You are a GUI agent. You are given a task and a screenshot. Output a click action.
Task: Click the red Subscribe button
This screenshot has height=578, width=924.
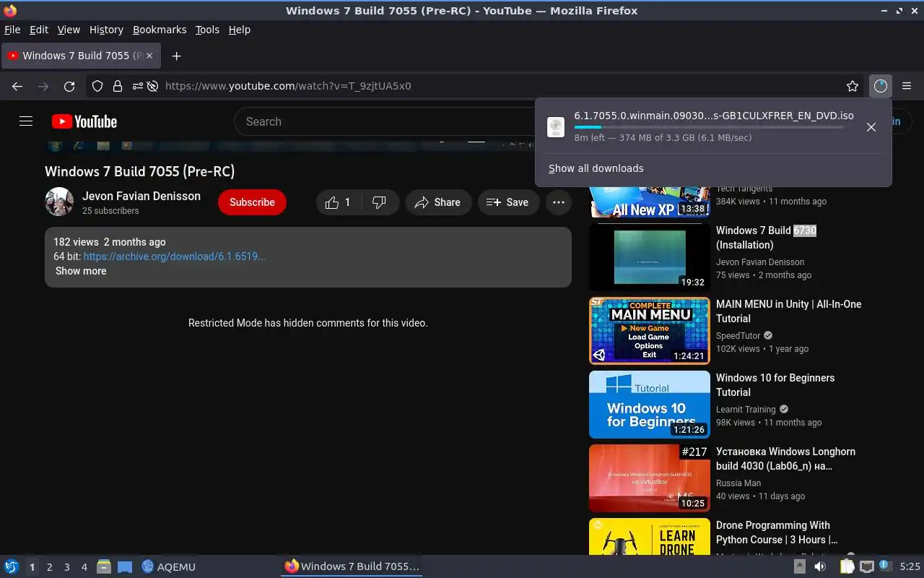[252, 202]
